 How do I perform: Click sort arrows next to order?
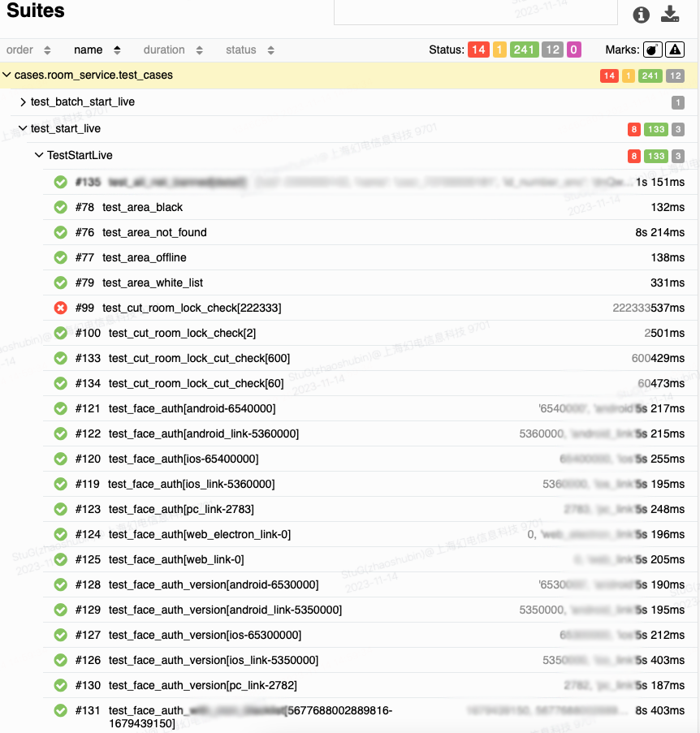[x=47, y=50]
